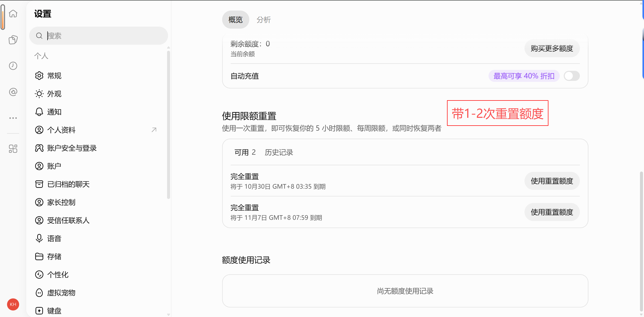The width and height of the screenshot is (644, 317).
Task: Open 键盘 keyboard settings
Action: 98,311
